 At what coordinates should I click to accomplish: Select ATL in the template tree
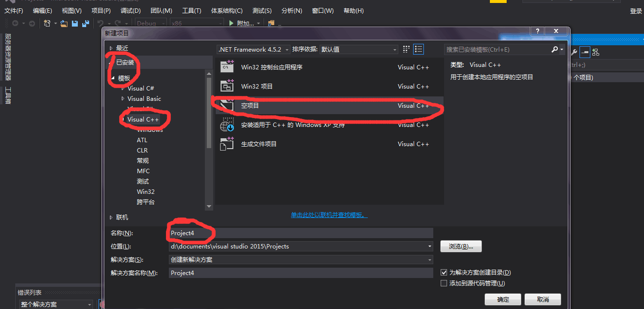point(142,140)
